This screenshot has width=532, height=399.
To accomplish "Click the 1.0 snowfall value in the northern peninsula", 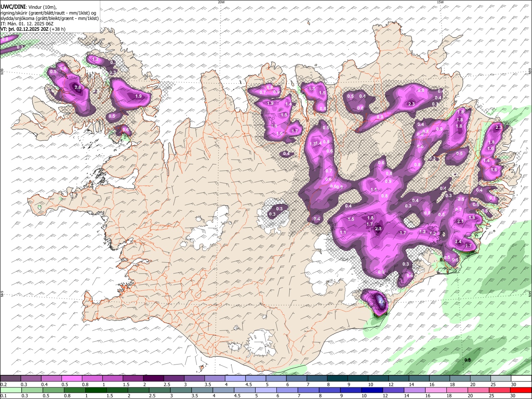I will [x=280, y=133].
